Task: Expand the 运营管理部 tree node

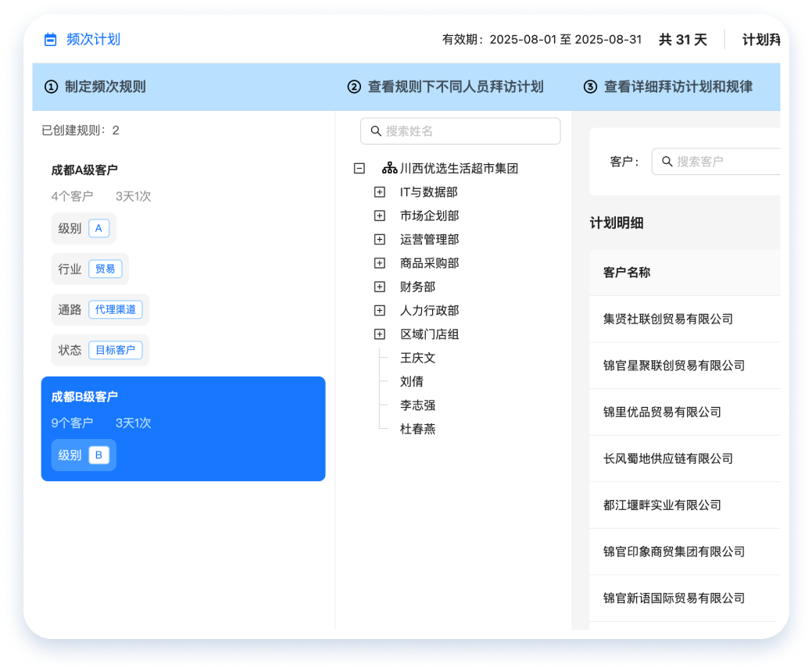Action: point(380,240)
